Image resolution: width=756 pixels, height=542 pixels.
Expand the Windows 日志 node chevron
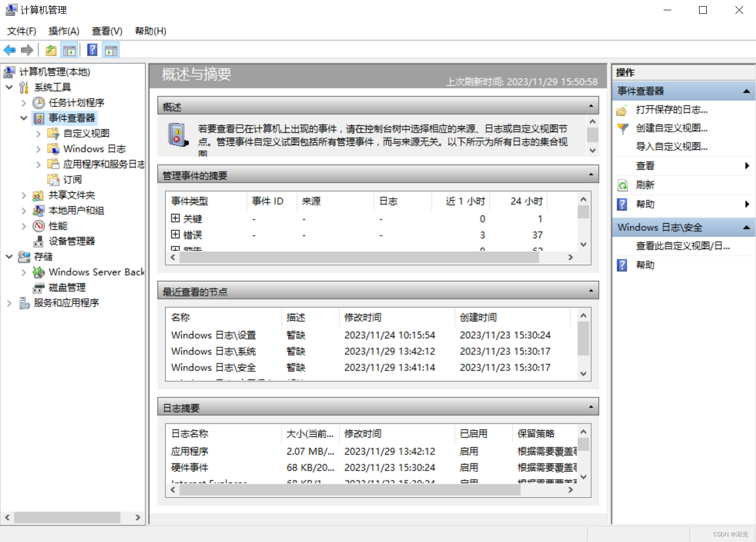[38, 149]
